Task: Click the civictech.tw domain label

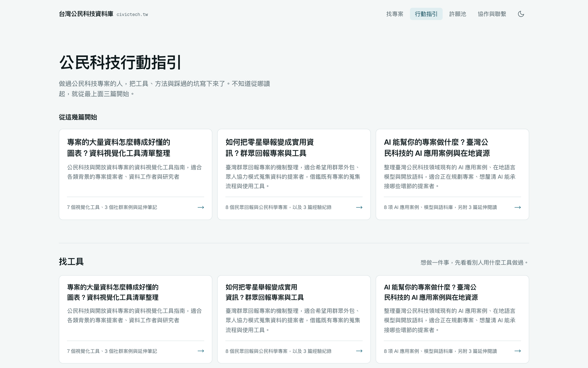Action: pyautogui.click(x=132, y=15)
